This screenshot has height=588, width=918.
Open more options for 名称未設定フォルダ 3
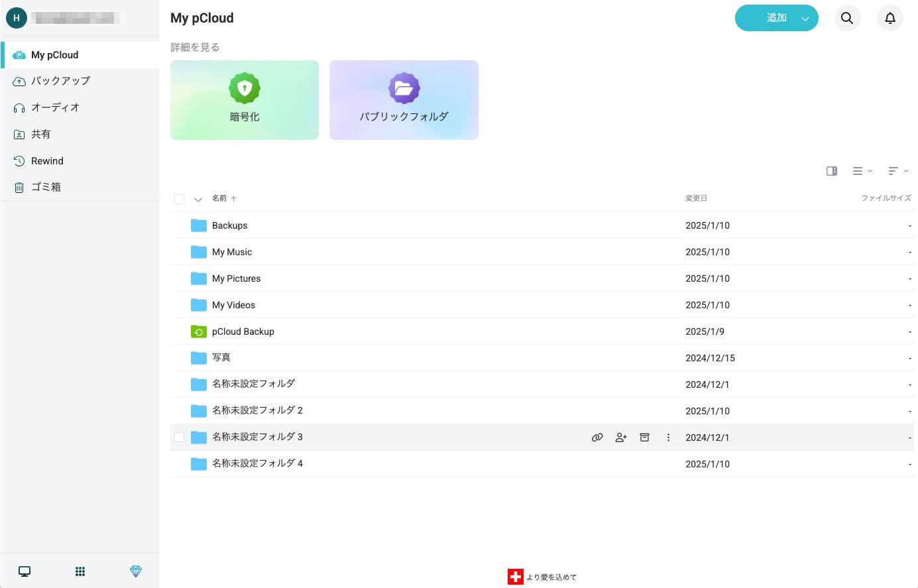(668, 438)
